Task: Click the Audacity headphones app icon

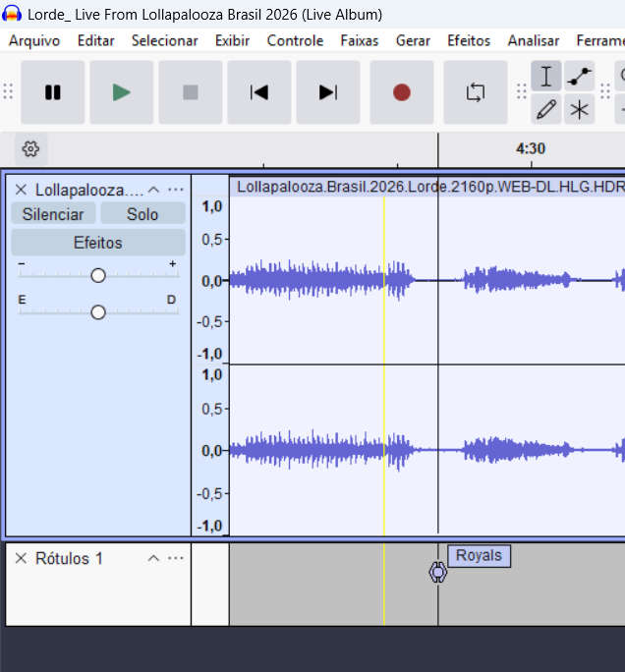Action: [12, 14]
